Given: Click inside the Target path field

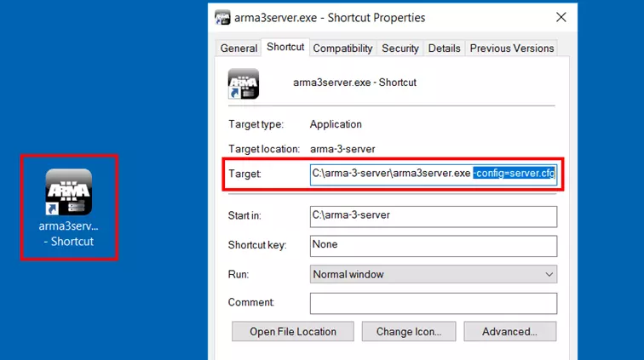Looking at the screenshot, I should pyautogui.click(x=390, y=174).
